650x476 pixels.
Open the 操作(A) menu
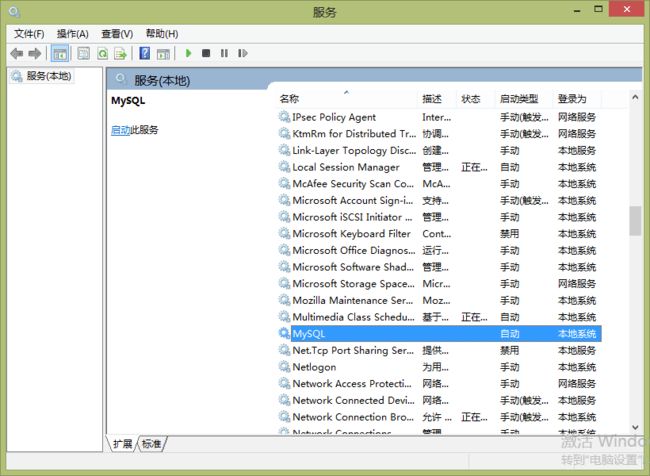73,34
